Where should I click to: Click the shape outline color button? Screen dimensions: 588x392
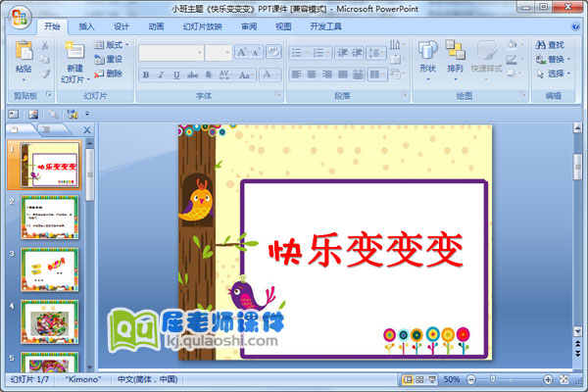514,59
